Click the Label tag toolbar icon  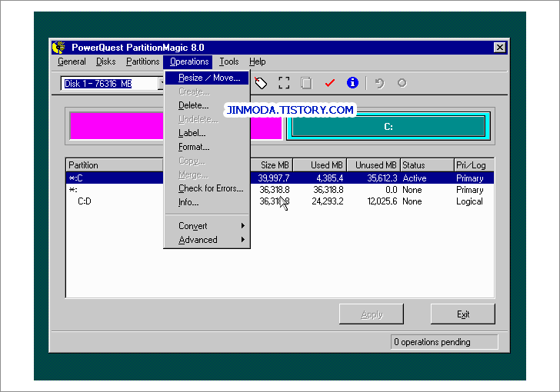tap(261, 83)
